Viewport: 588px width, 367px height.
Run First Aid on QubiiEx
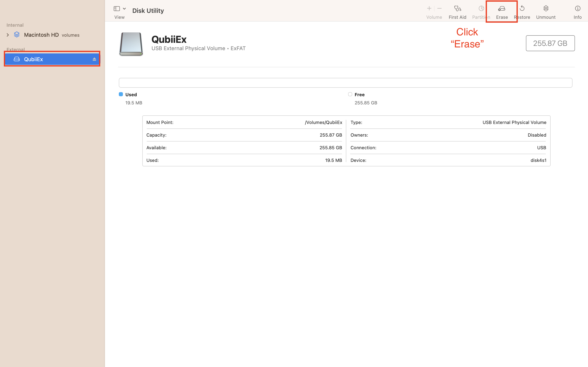click(x=458, y=11)
